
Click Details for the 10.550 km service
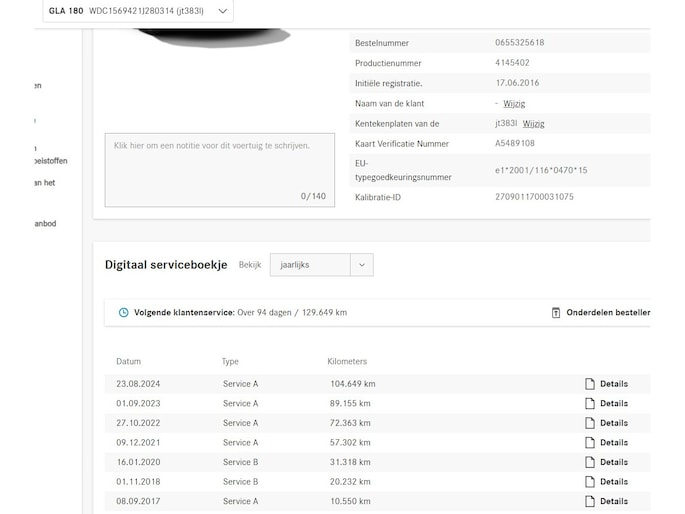pos(614,501)
